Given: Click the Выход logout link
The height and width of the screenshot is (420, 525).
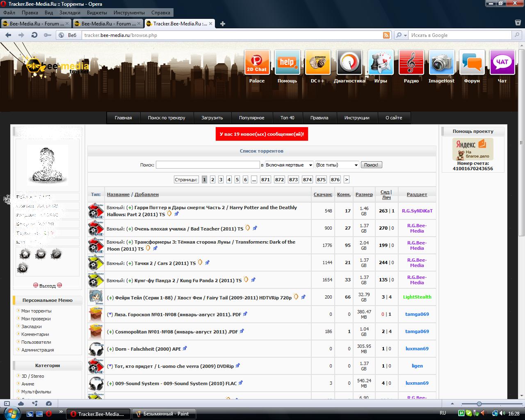Looking at the screenshot, I should (48, 285).
